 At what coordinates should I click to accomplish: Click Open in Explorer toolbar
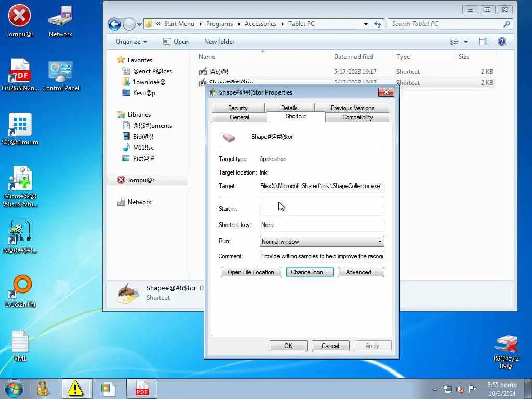coord(176,42)
